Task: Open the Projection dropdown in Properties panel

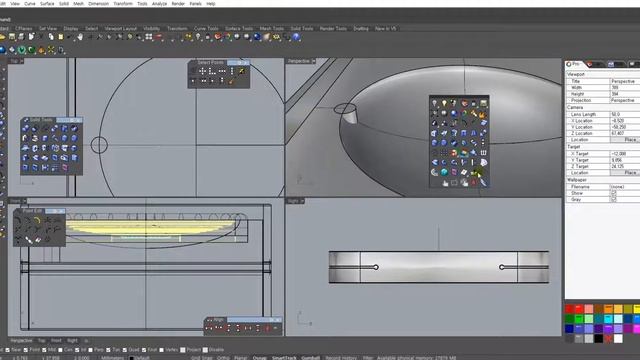Action: pos(625,100)
